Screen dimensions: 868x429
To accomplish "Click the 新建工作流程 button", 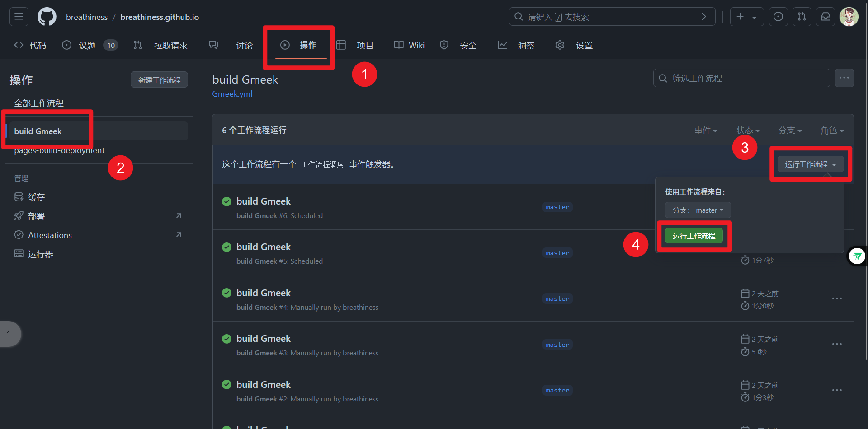I will (x=159, y=79).
